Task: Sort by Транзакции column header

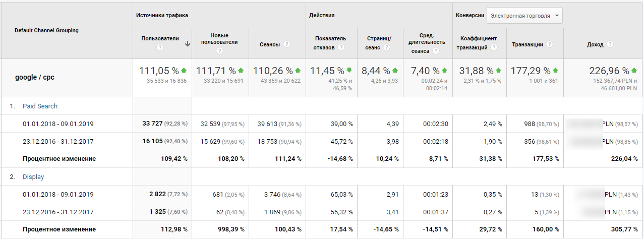Action: pyautogui.click(x=528, y=44)
